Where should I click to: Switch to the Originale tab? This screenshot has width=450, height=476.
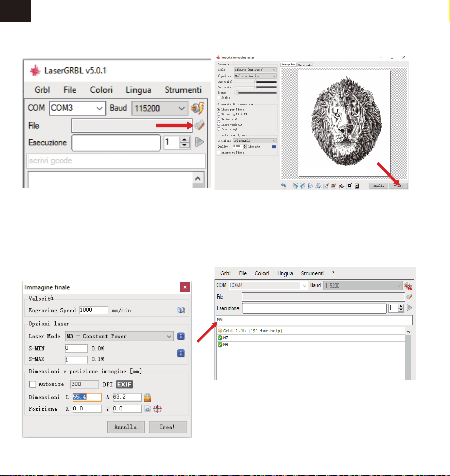304,65
